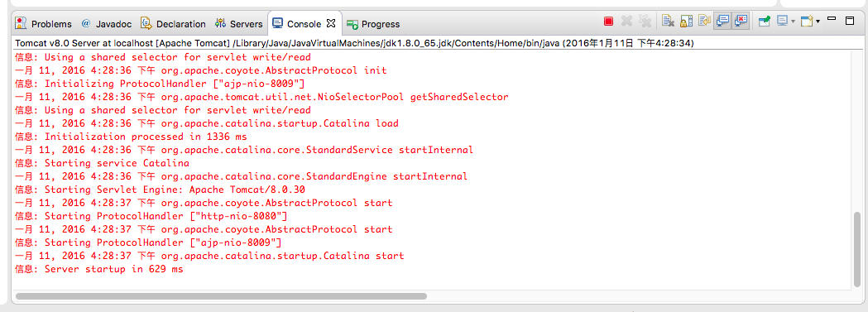
Task: Pin the current console
Action: [765, 22]
